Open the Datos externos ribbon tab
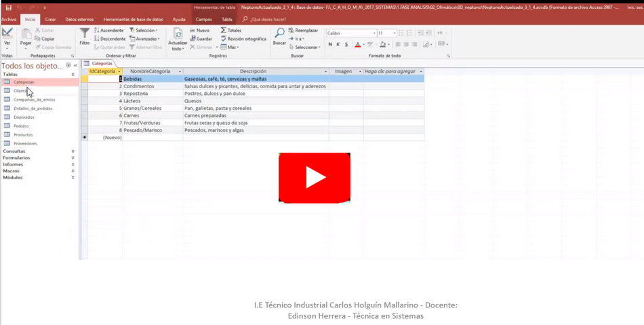The image size is (644, 325). point(80,20)
